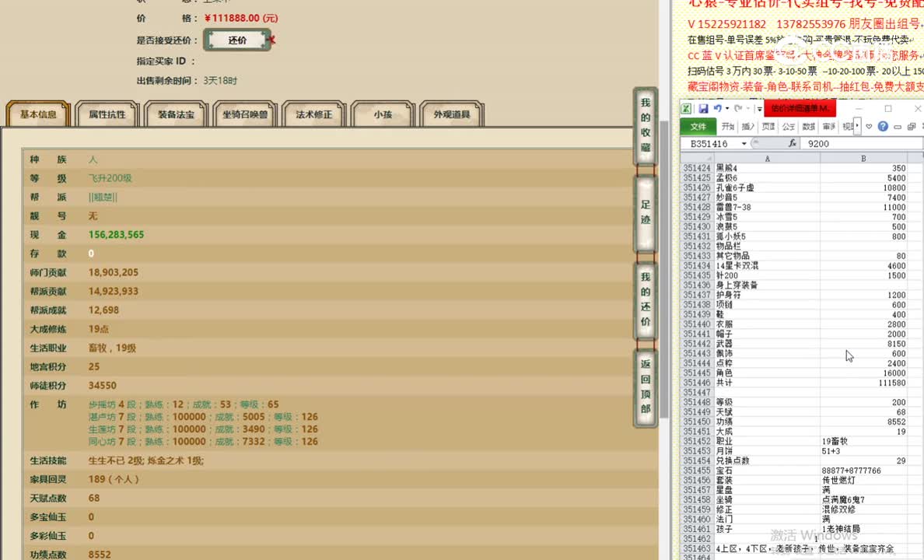Expand the Name Box dropdown arrow

(744, 144)
